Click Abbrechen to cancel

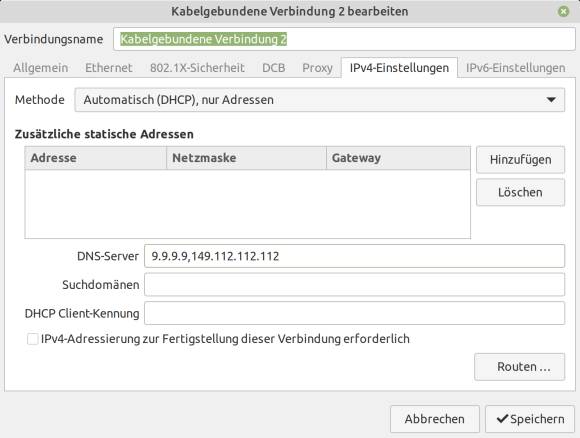click(435, 419)
